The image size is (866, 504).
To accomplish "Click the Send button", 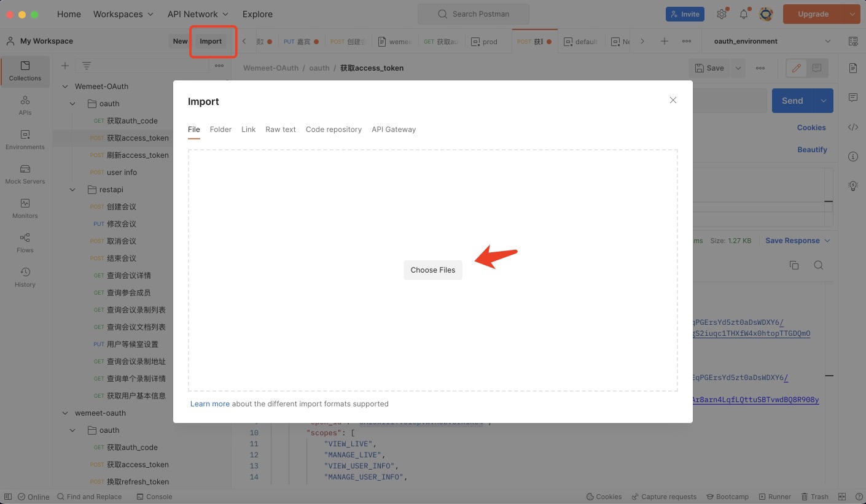I will tap(792, 101).
